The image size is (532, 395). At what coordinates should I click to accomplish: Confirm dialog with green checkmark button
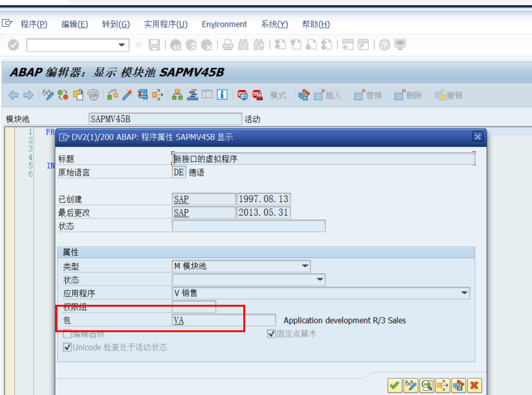(394, 385)
